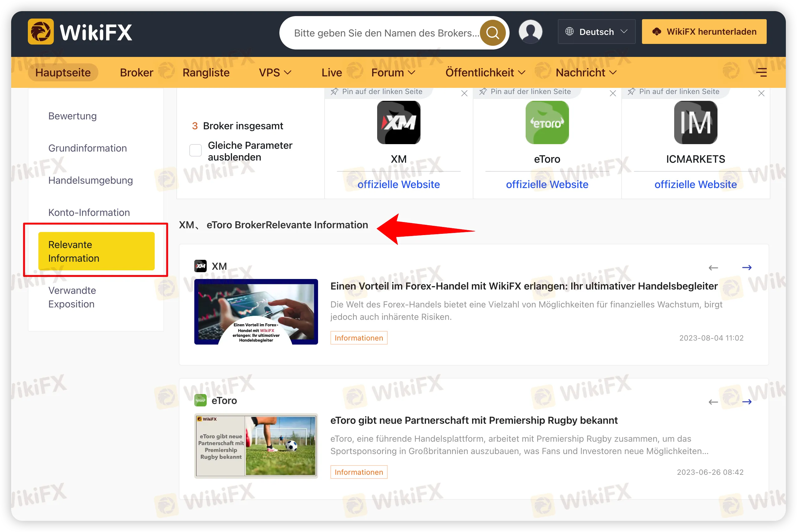Viewport: 797px width, 532px height.
Task: Click the search magnifier icon
Action: 492,33
